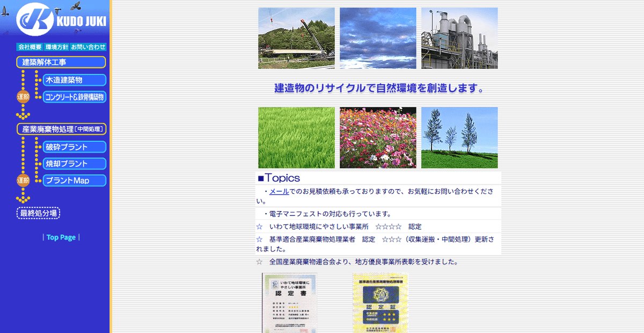The image size is (644, 333).
Task: Click the コンクリート&鉄骨構築物 sidebar item
Action: 74,97
